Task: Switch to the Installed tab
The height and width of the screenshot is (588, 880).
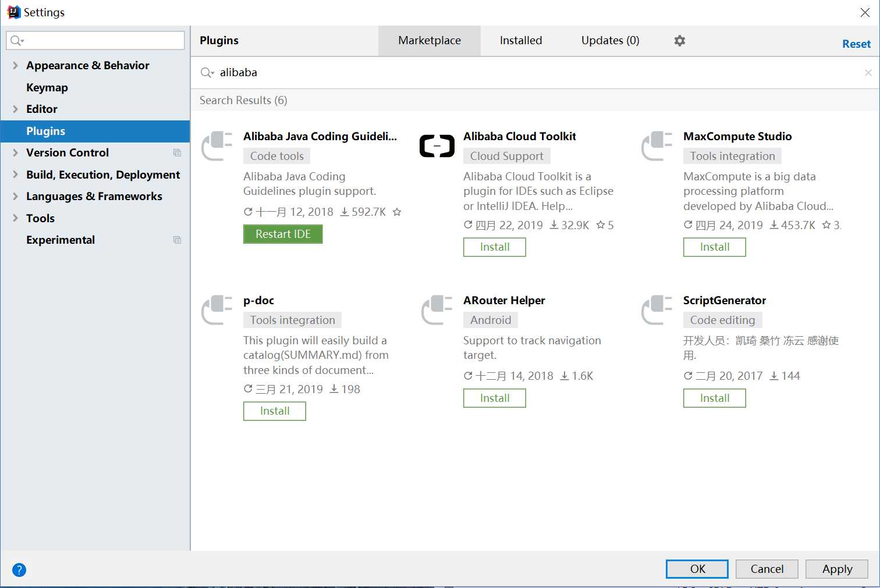Action: click(x=521, y=41)
